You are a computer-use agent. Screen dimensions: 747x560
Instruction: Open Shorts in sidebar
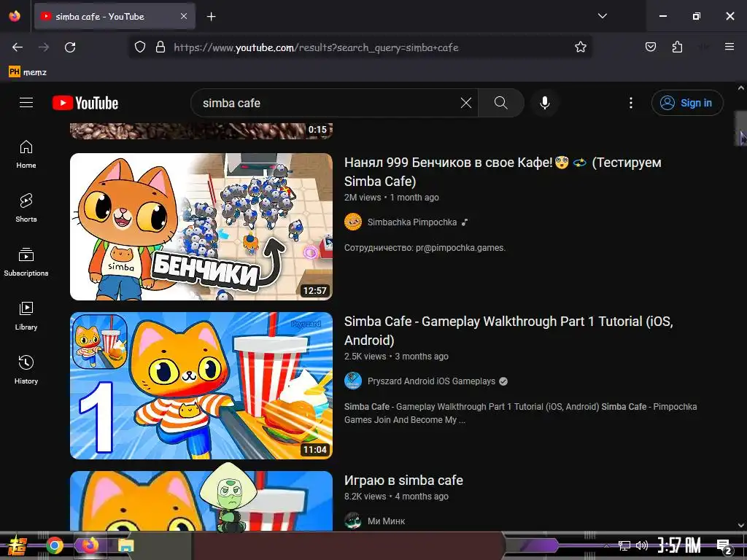(x=26, y=208)
